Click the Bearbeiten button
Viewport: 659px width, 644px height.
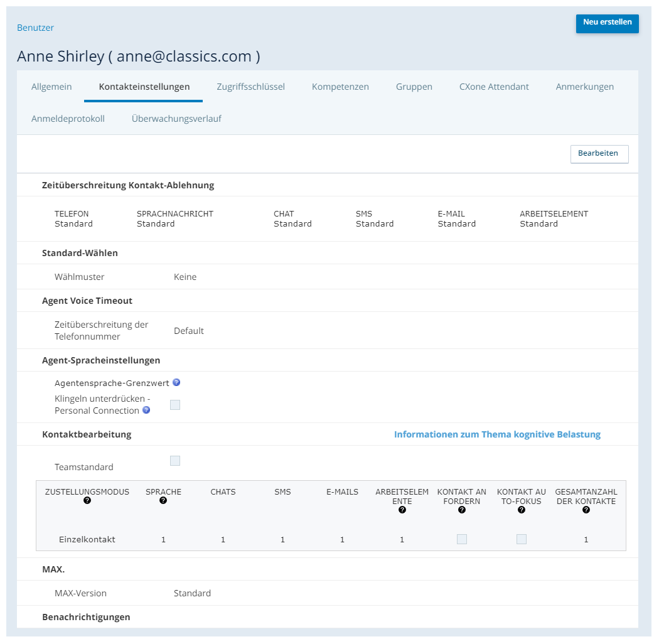pos(599,154)
